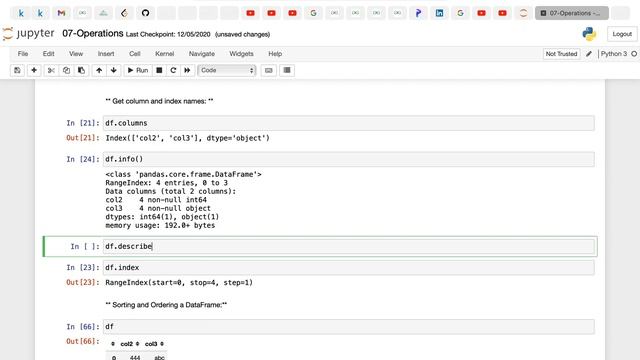Image resolution: width=640 pixels, height=360 pixels.
Task: Open the first 'k' browser tab
Action: [21, 13]
